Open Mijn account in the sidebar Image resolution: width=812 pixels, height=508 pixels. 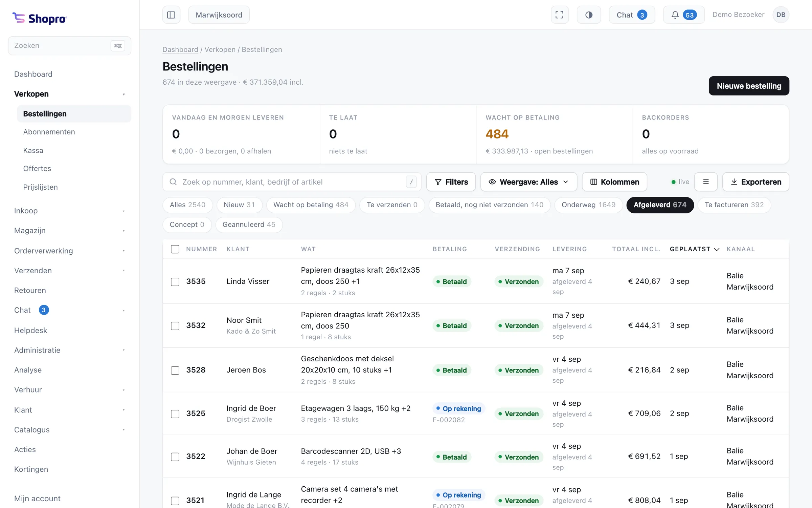coord(70,499)
